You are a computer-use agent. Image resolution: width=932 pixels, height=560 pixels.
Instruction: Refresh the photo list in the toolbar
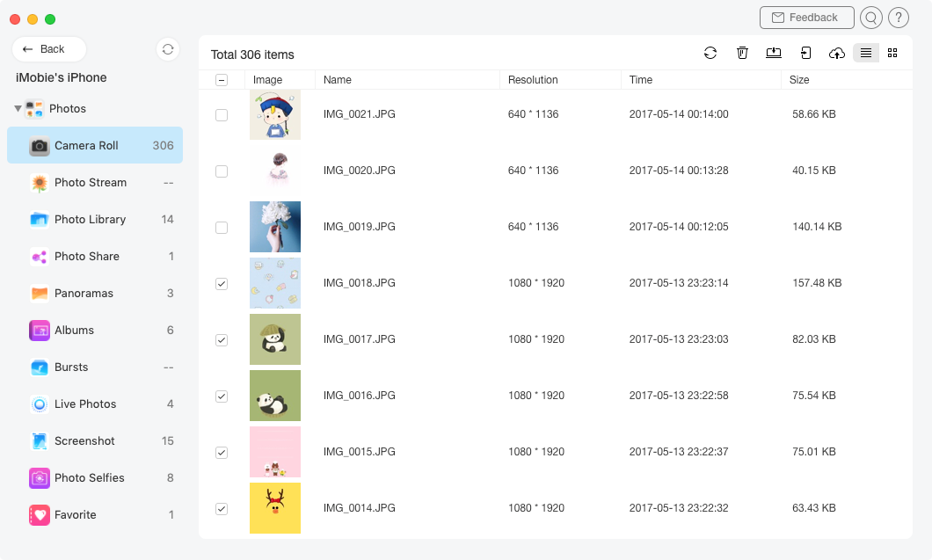coord(710,54)
